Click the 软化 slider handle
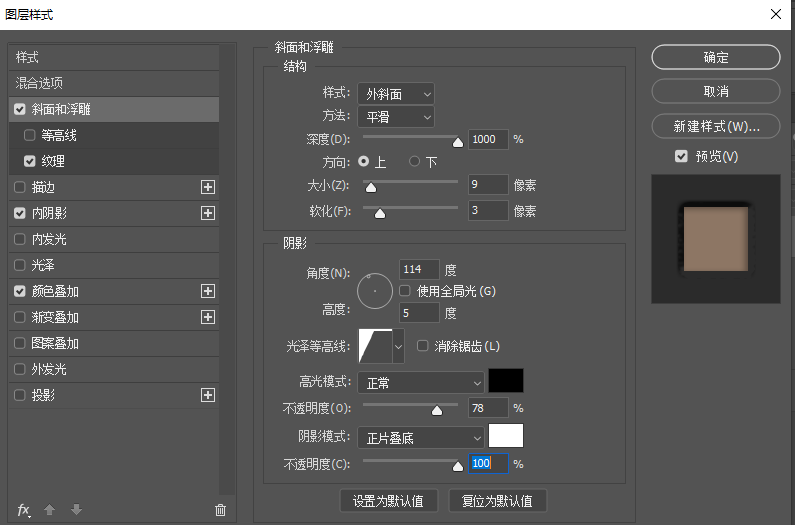The image size is (795, 525). (x=380, y=214)
